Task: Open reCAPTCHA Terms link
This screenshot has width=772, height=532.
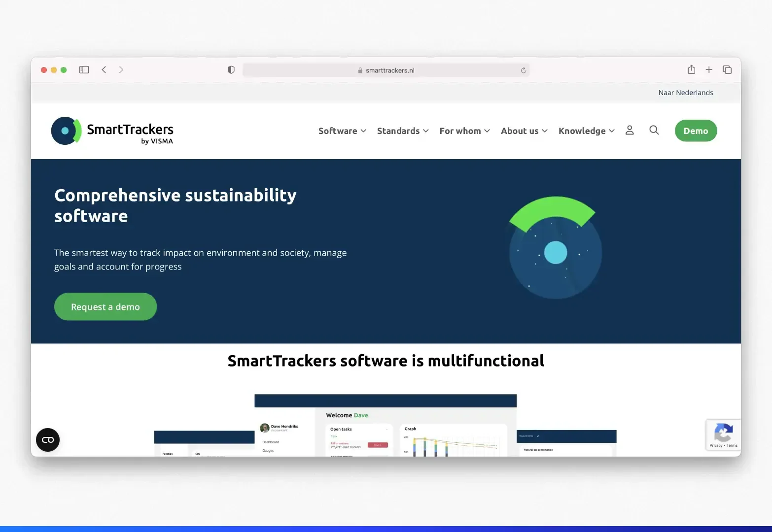Action: (x=732, y=445)
